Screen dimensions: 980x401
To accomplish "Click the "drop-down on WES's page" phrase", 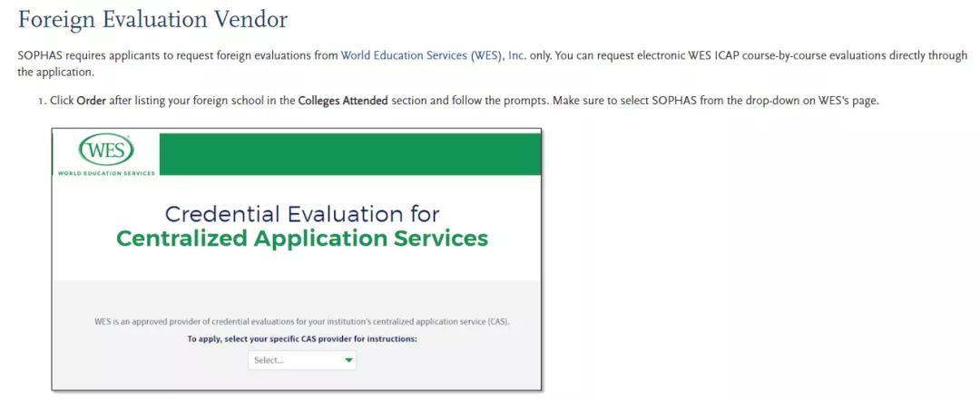I will 819,100.
